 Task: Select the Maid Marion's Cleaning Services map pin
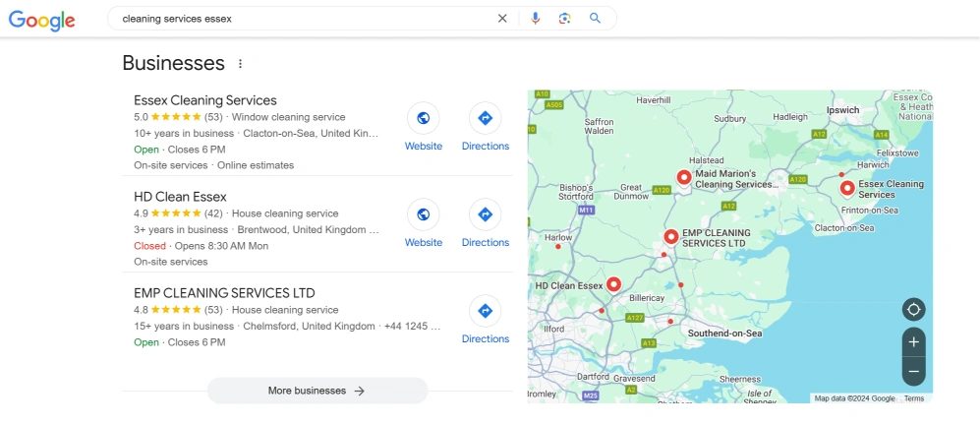point(684,178)
